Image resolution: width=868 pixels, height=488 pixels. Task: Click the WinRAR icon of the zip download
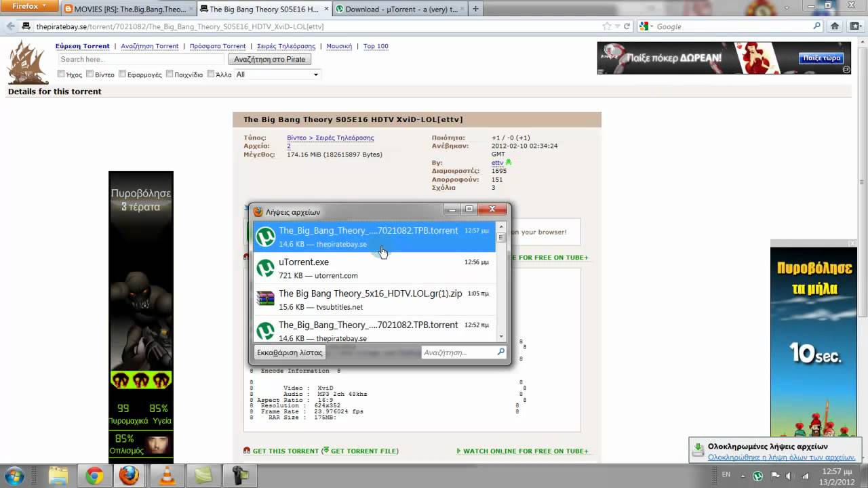265,300
